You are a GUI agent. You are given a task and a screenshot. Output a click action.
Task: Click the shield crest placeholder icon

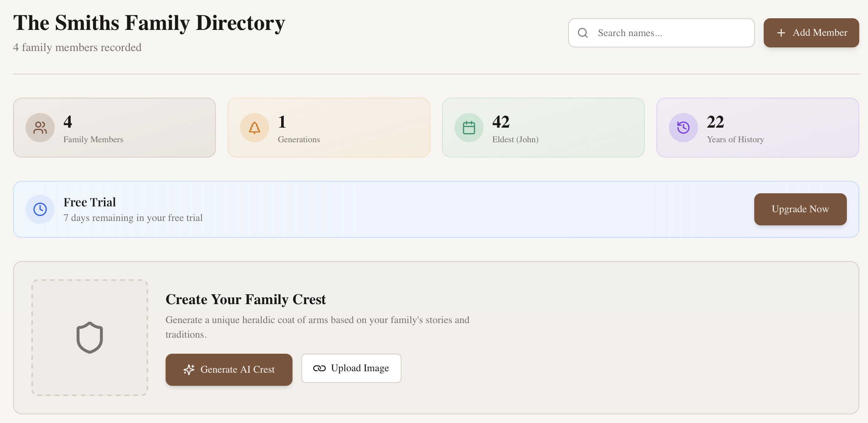pos(90,338)
